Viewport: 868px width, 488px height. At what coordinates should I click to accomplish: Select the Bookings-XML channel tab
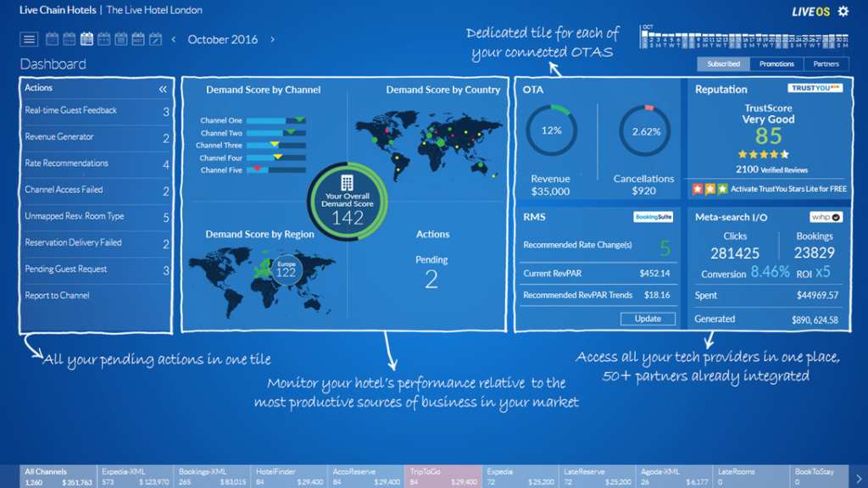click(212, 476)
